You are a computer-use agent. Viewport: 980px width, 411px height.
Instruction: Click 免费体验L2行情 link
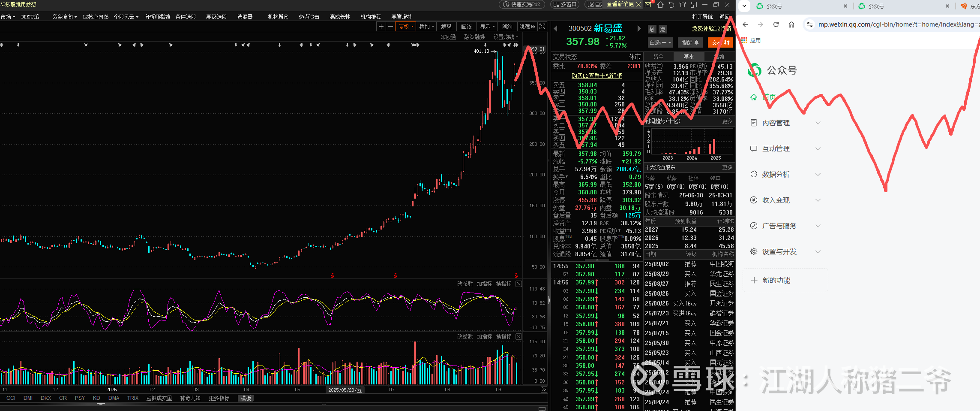point(712,29)
